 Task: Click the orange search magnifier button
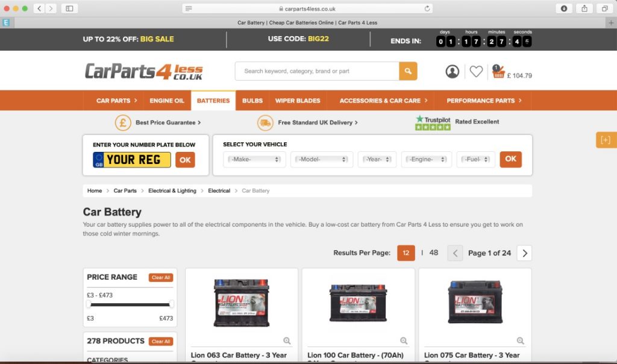coord(408,71)
